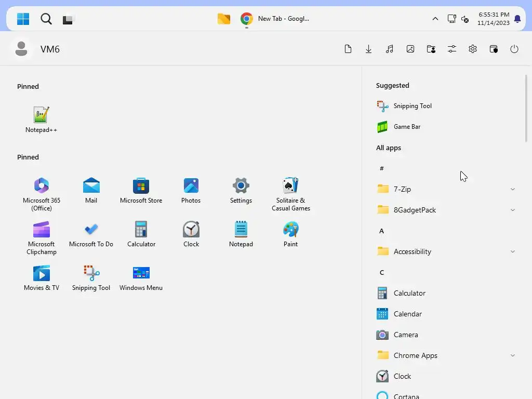Launch the Paint app
The height and width of the screenshot is (399, 532).
point(291,234)
